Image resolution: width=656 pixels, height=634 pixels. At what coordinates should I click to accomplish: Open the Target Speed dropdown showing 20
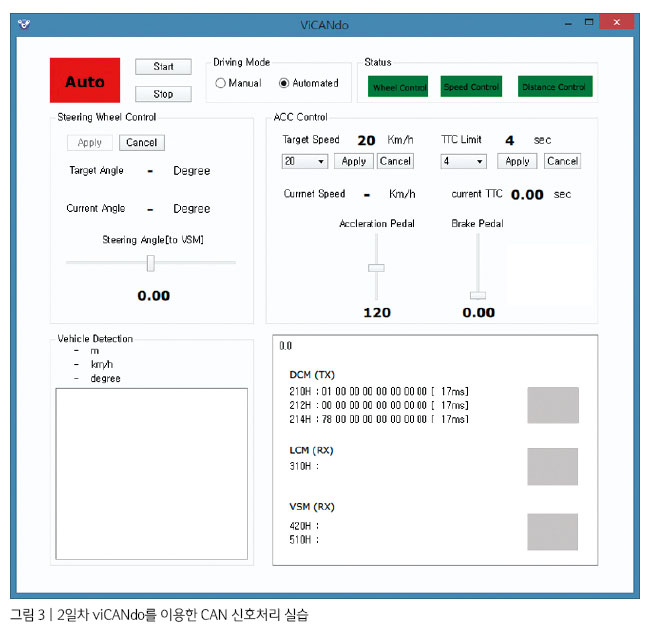click(x=305, y=161)
